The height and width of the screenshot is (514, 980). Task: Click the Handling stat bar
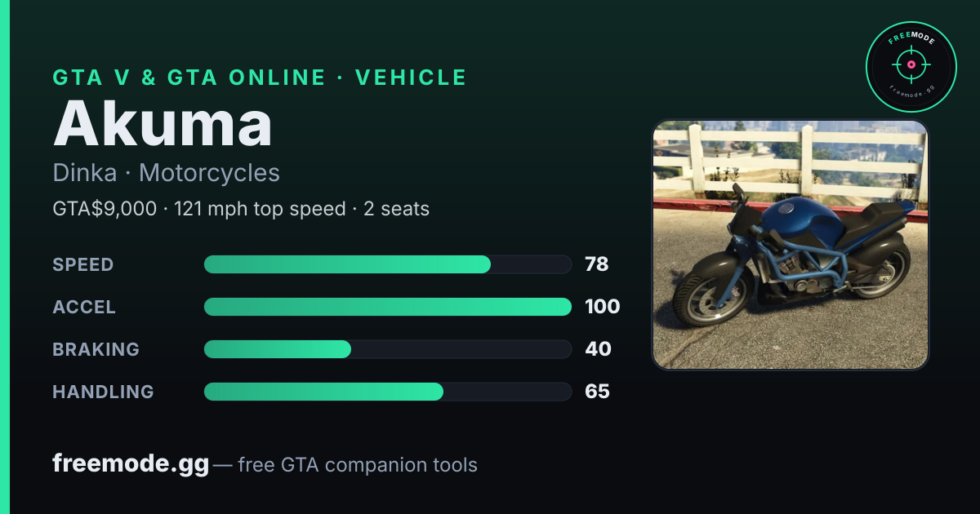pos(388,392)
